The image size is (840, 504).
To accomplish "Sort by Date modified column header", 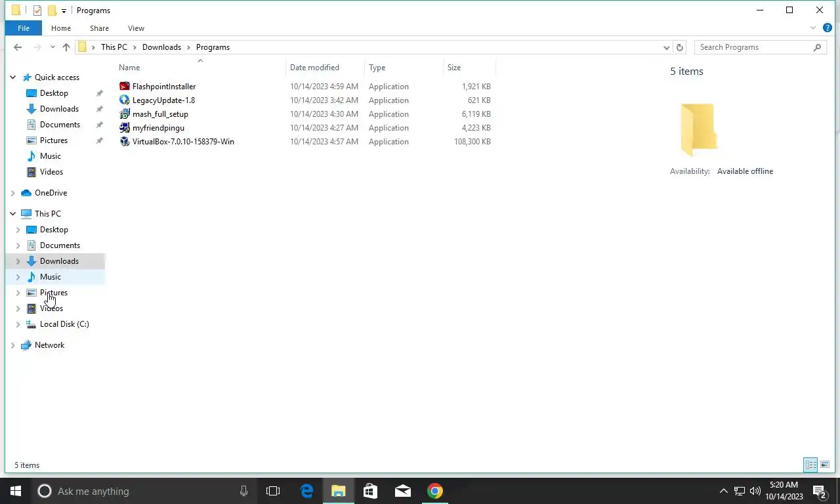I will (x=325, y=68).
